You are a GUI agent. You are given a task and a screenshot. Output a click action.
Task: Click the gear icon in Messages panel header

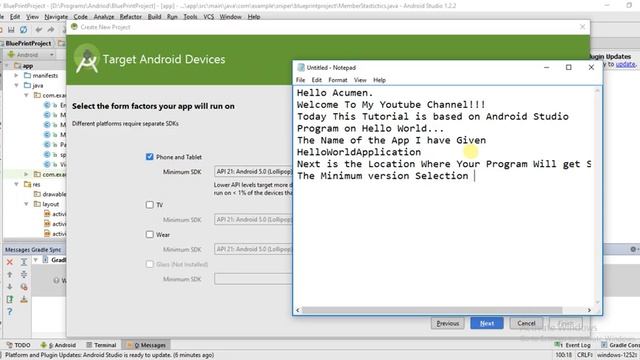[x=633, y=249]
